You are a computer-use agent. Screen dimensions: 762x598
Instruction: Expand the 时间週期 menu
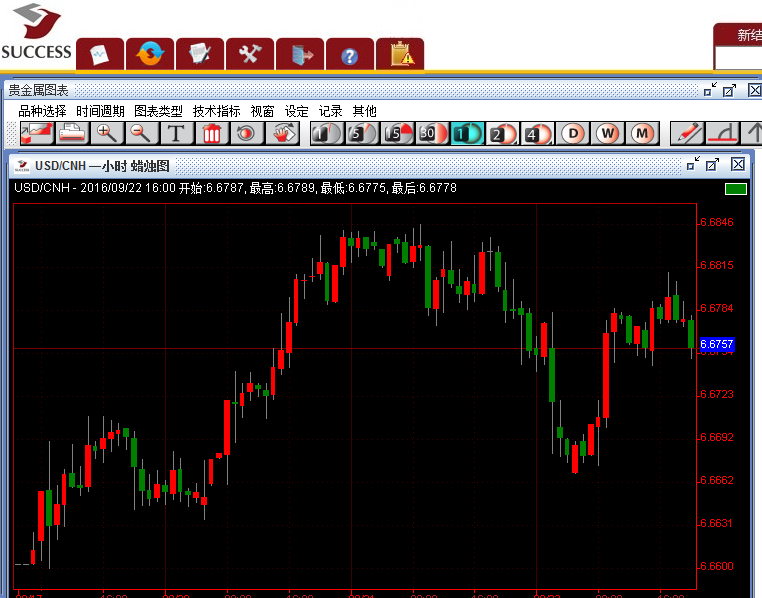(x=100, y=111)
